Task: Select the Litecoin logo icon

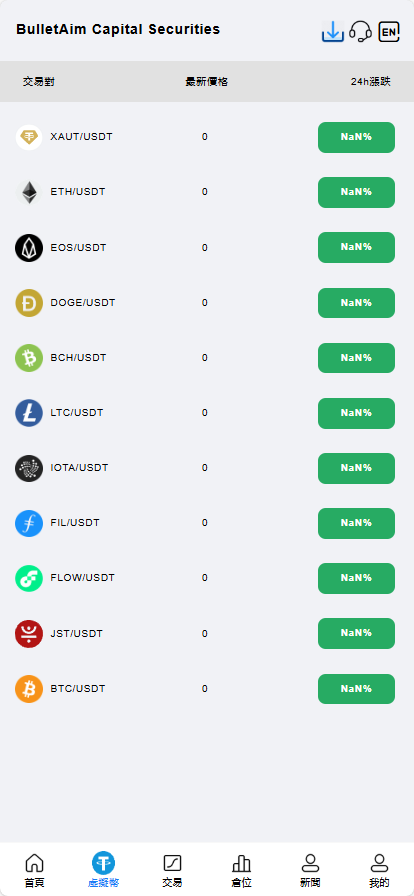Action: pyautogui.click(x=29, y=413)
